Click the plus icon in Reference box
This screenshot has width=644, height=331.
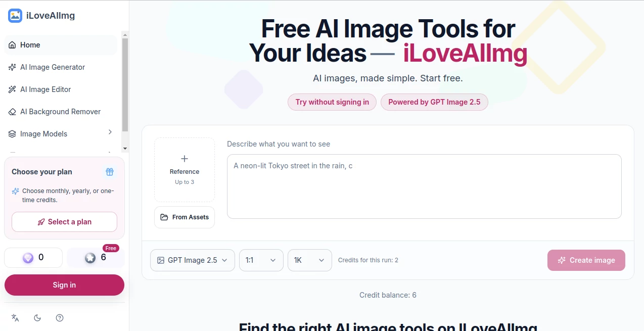(x=185, y=159)
